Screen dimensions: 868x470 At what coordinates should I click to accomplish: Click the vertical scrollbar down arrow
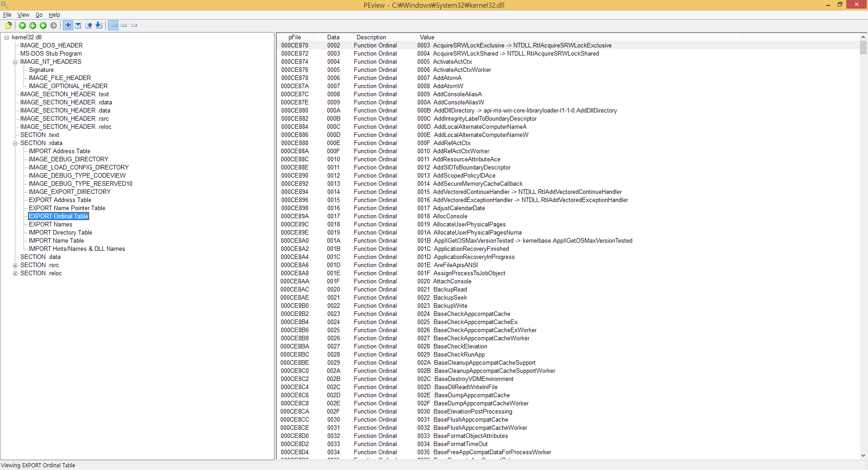tap(863, 456)
